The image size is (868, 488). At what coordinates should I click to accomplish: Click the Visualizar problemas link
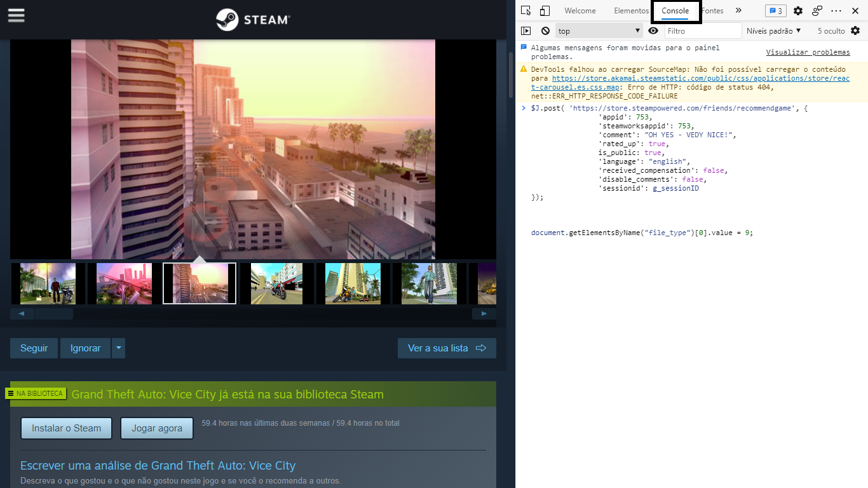point(808,52)
